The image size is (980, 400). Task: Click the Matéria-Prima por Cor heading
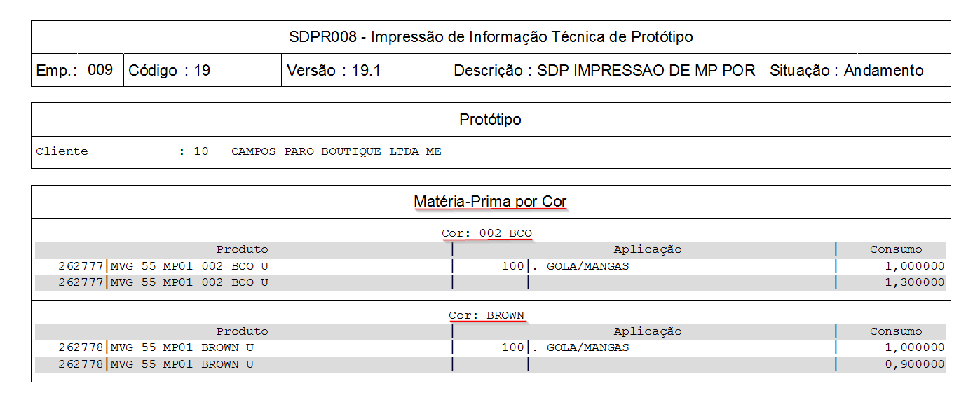pos(490,202)
